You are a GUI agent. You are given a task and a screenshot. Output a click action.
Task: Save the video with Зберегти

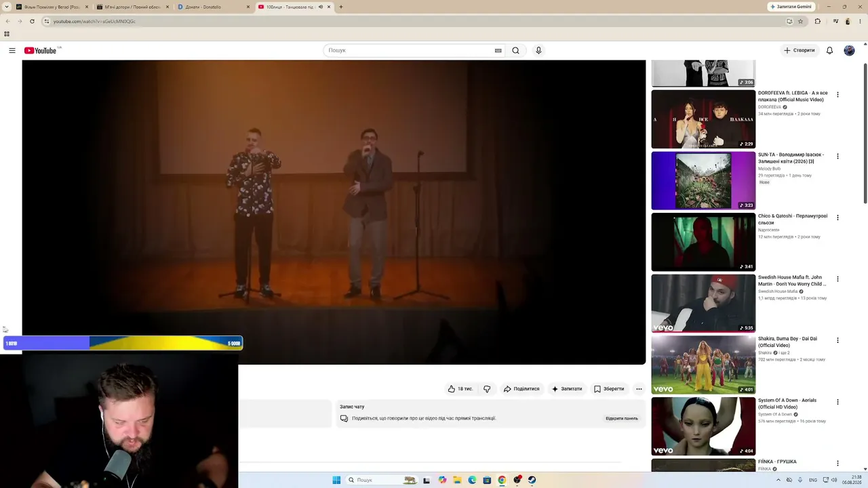tap(609, 389)
